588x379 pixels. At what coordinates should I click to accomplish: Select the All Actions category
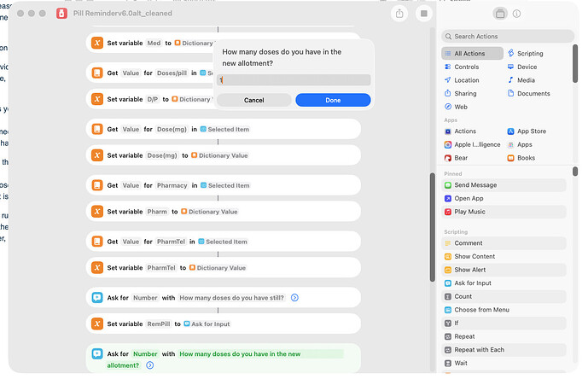pos(469,53)
